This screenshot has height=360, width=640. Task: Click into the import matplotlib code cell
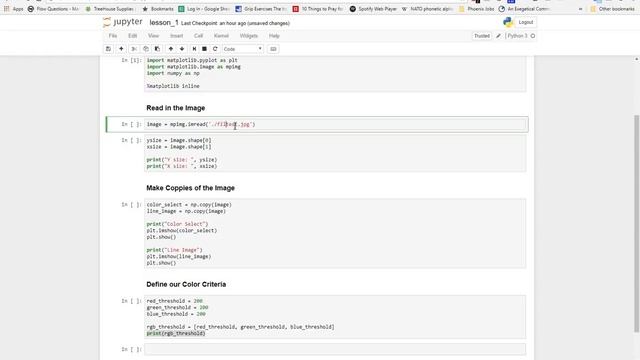(335, 73)
